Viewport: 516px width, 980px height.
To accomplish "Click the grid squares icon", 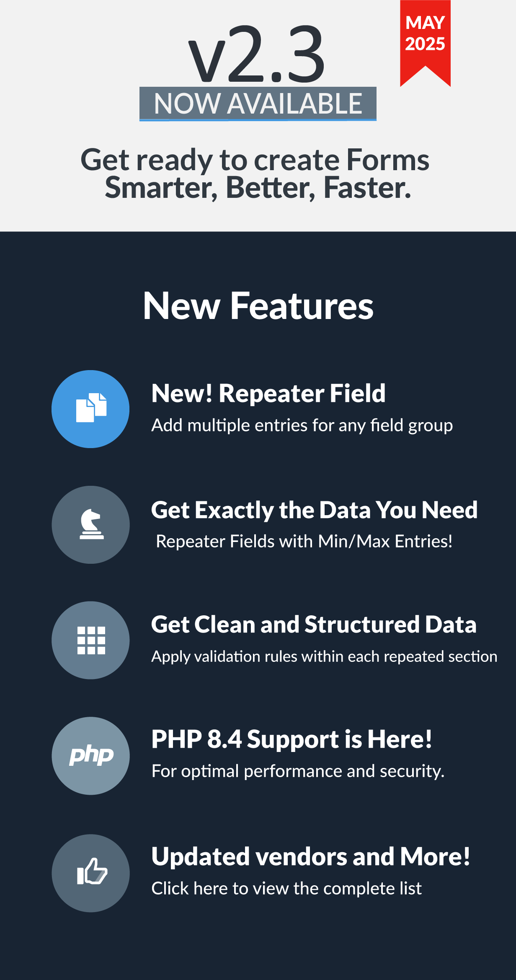I will pos(90,640).
